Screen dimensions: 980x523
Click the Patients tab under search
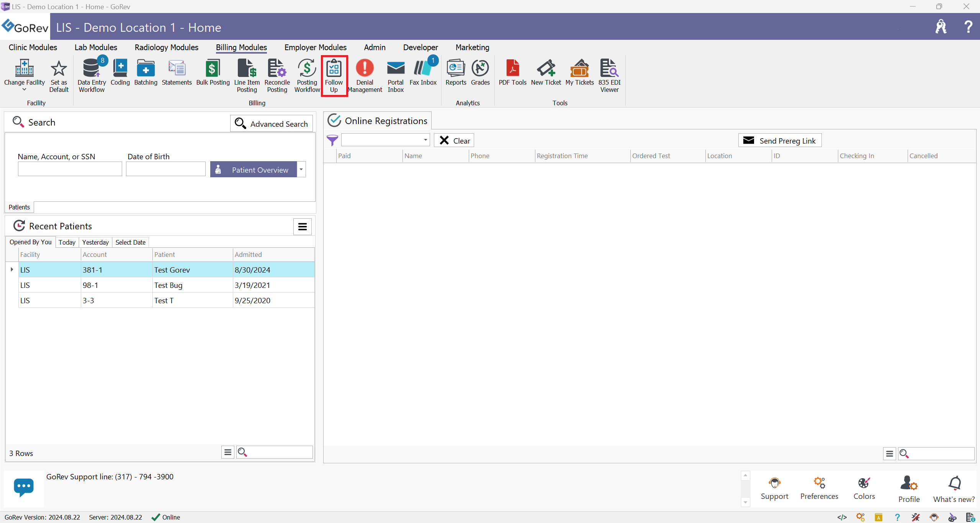click(19, 207)
